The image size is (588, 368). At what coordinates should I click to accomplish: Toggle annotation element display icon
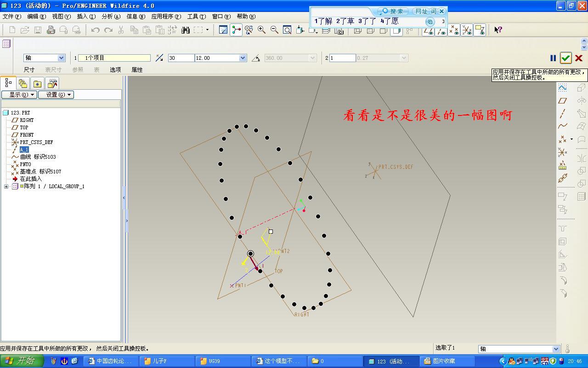click(480, 30)
